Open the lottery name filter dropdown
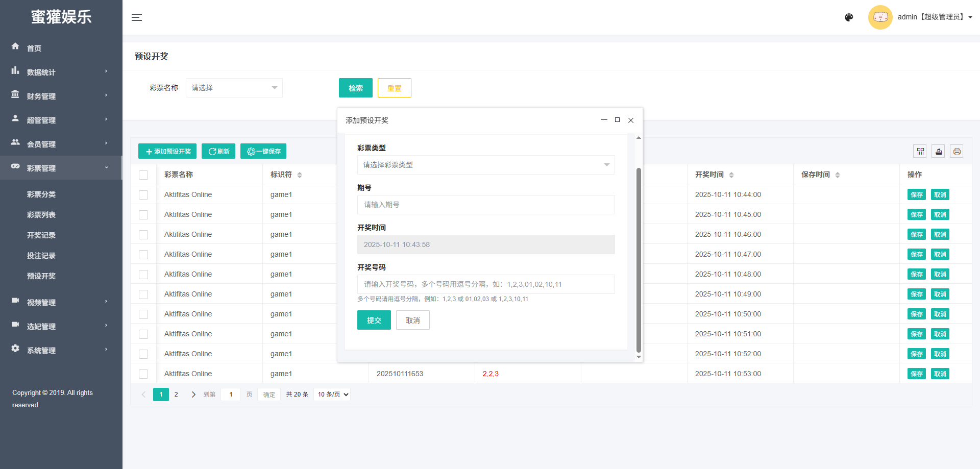 (x=234, y=88)
